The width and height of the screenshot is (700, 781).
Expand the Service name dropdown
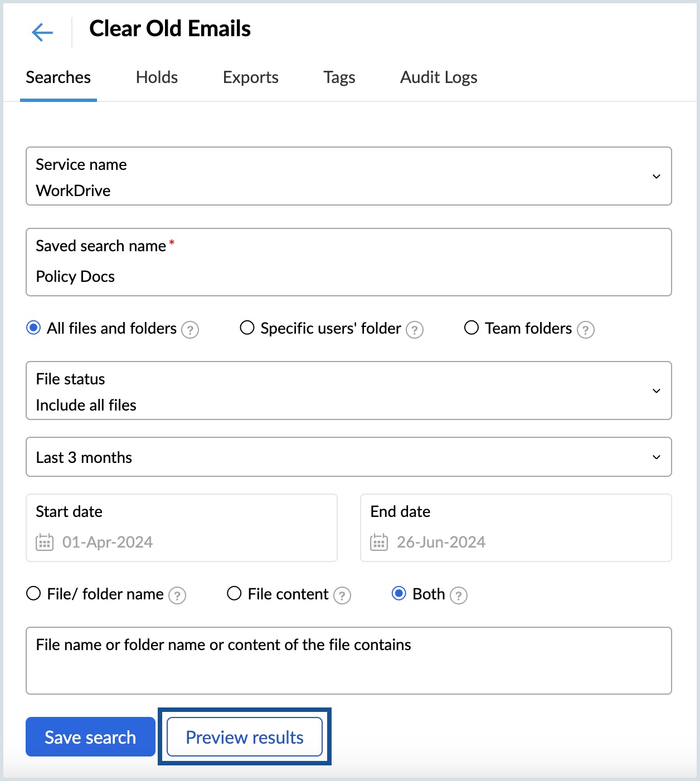point(349,176)
